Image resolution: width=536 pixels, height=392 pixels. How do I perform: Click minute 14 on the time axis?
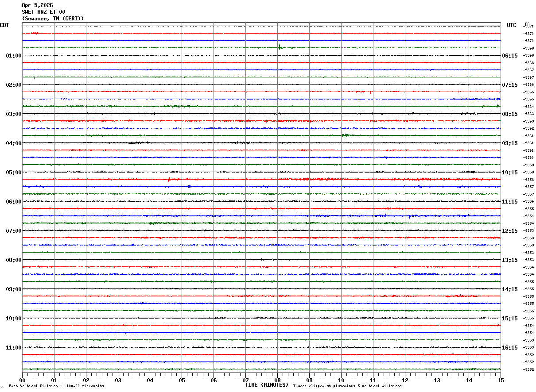click(469, 380)
